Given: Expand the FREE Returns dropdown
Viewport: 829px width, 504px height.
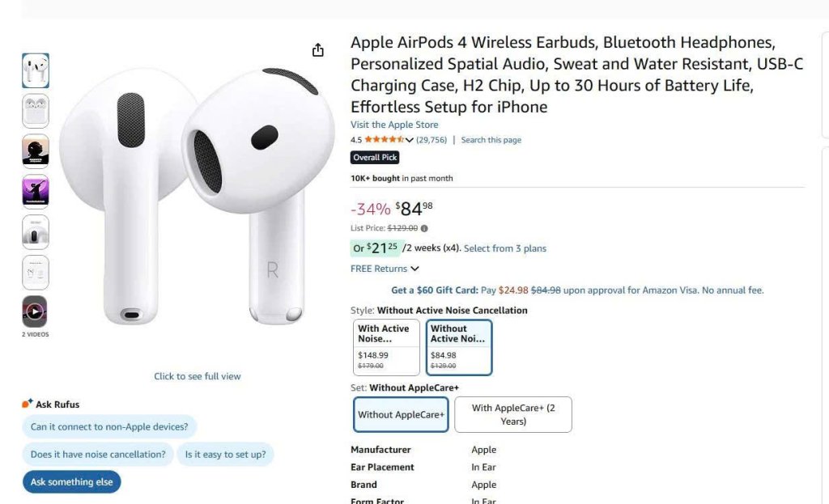Looking at the screenshot, I should pyautogui.click(x=385, y=269).
